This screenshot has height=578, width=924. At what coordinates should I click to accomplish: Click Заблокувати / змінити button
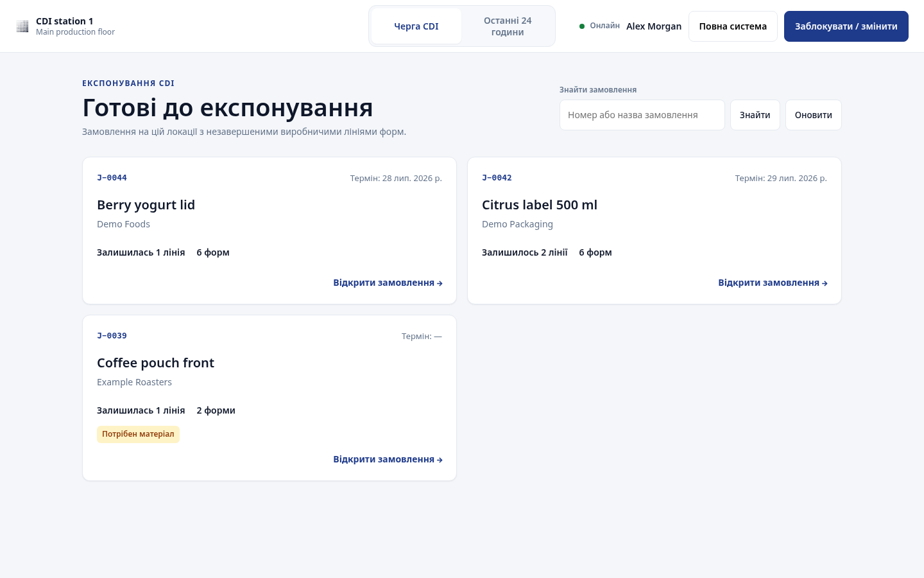point(846,26)
